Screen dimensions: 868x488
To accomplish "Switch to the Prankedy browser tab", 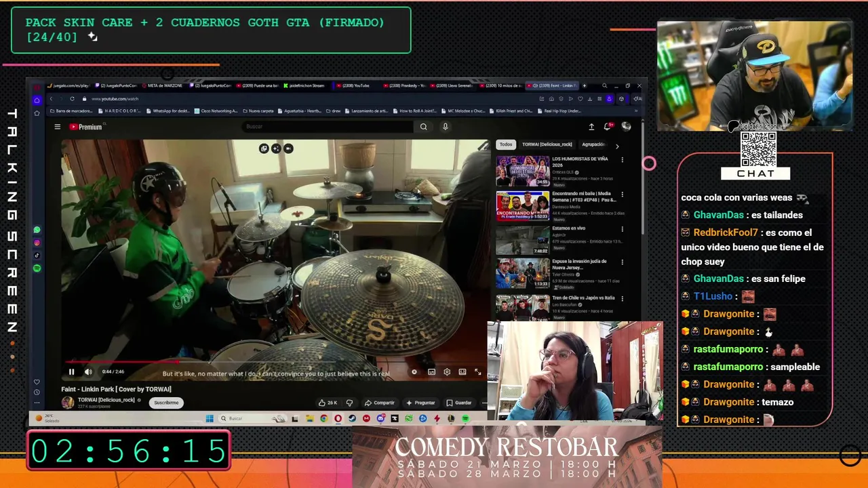I will 403,86.
